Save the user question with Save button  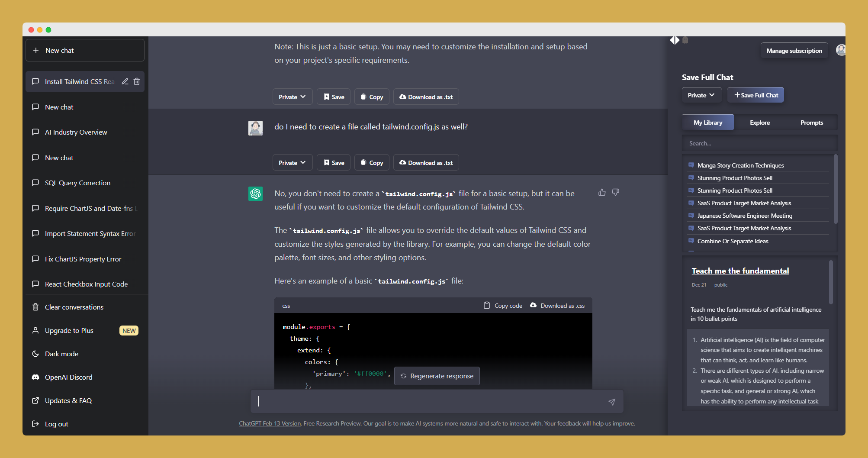point(334,163)
